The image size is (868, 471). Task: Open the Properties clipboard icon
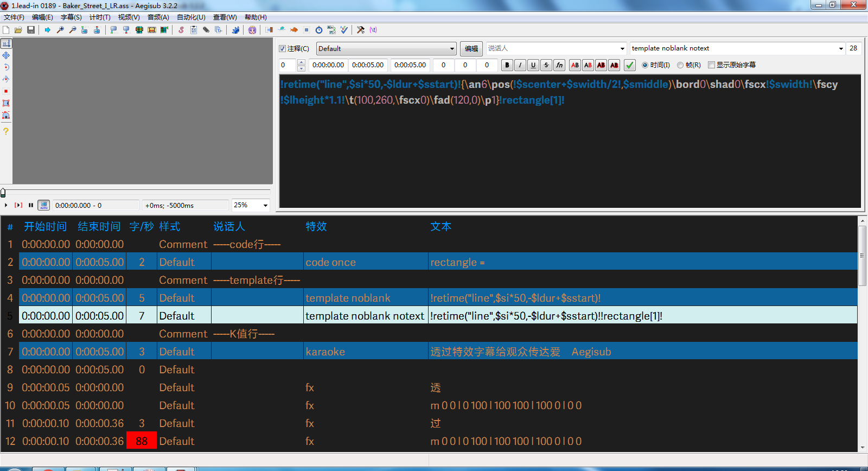tap(194, 30)
